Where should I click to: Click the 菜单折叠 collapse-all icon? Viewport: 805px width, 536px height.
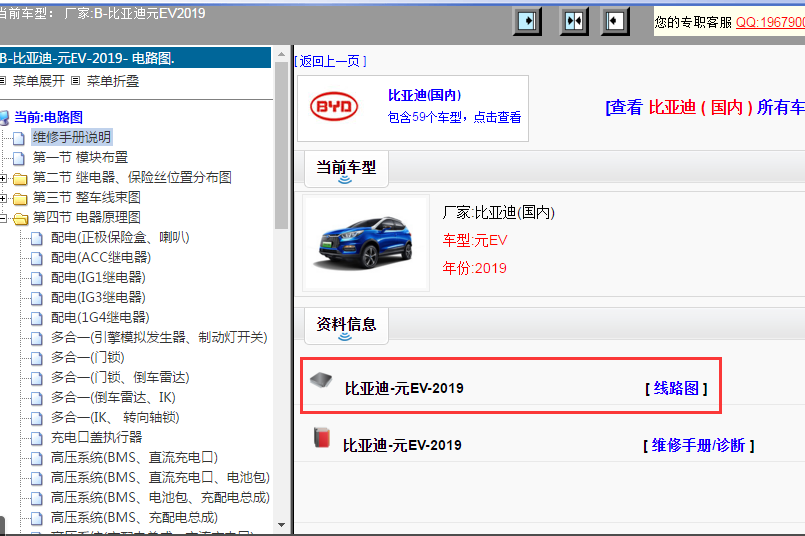tap(75, 81)
